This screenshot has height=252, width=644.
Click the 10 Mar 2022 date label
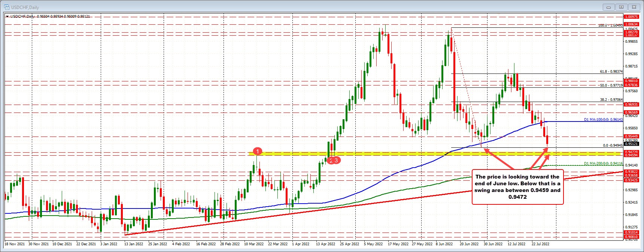[x=253, y=244]
